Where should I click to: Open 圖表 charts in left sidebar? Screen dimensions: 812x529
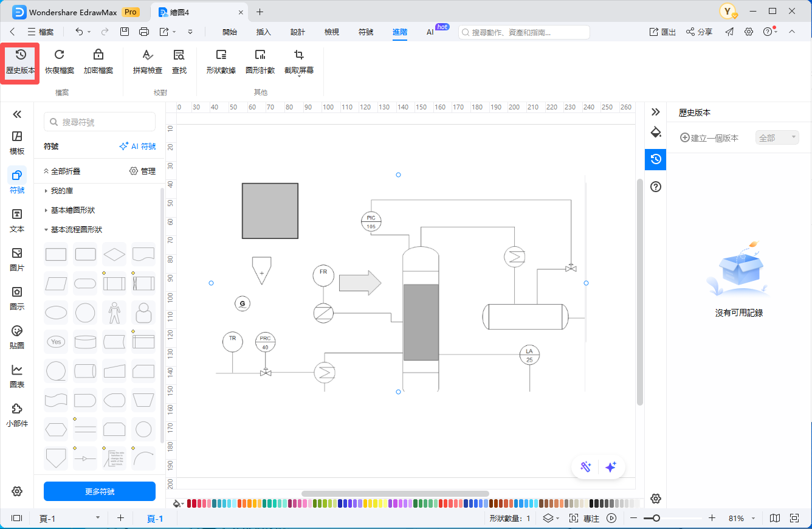(x=17, y=376)
